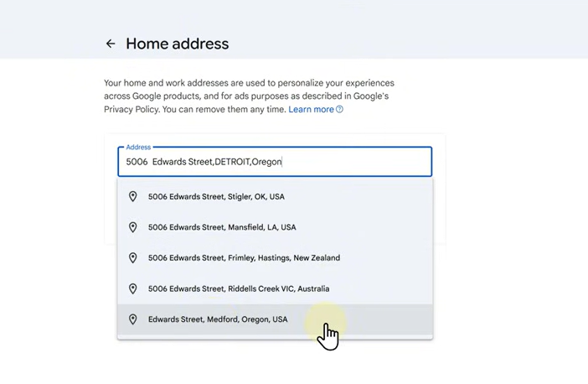The height and width of the screenshot is (384, 588).
Task: Select suggestion 5006 Edwards Street, Stigler, OK
Action: tap(216, 197)
